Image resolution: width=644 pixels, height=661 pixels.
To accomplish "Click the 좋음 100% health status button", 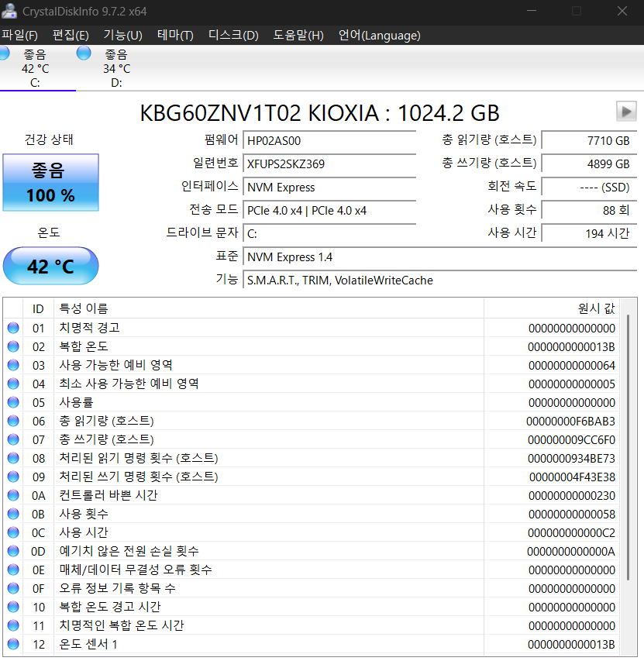I will pos(50,182).
